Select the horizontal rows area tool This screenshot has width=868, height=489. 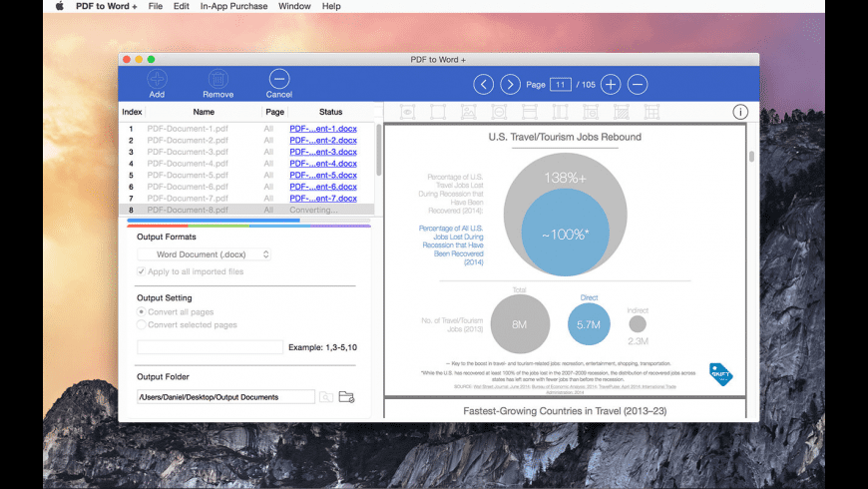click(x=530, y=112)
